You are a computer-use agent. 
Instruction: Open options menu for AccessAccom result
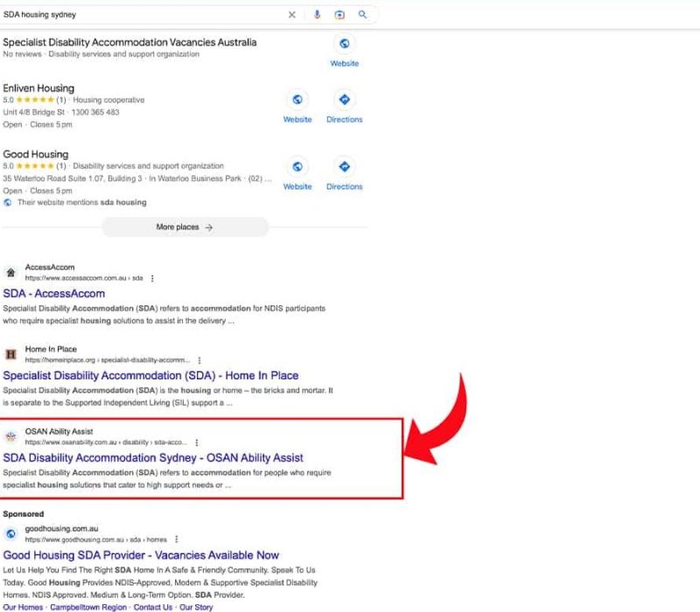click(152, 278)
